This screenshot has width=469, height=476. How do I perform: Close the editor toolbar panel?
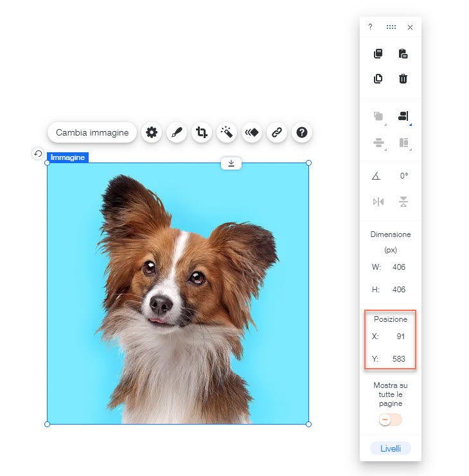point(410,28)
